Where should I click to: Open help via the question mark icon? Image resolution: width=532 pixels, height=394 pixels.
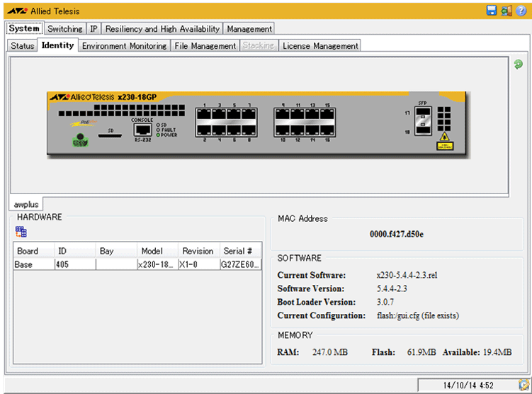pyautogui.click(x=521, y=11)
